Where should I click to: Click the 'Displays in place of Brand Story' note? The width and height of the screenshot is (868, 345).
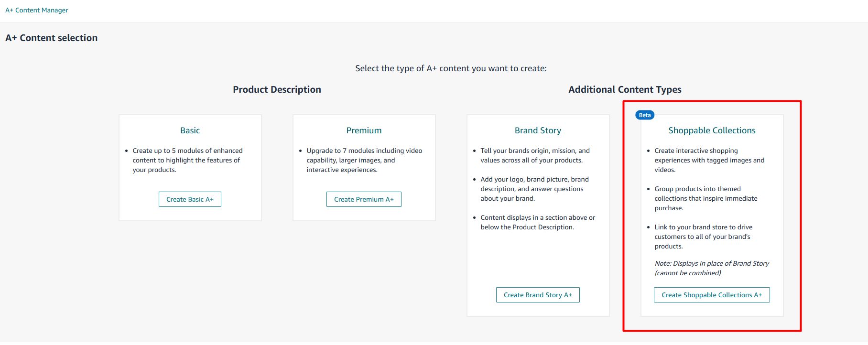click(x=712, y=268)
